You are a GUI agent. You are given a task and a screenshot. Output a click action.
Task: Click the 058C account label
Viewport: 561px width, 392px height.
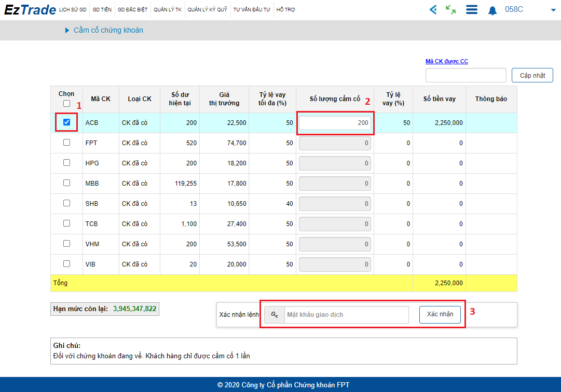(x=514, y=10)
